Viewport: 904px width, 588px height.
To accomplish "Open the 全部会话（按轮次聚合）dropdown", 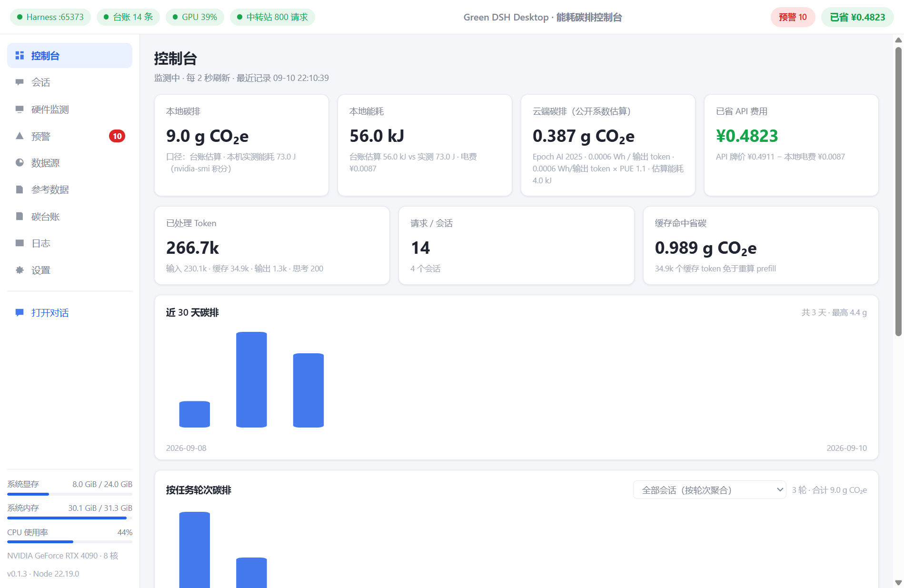I will (x=709, y=490).
